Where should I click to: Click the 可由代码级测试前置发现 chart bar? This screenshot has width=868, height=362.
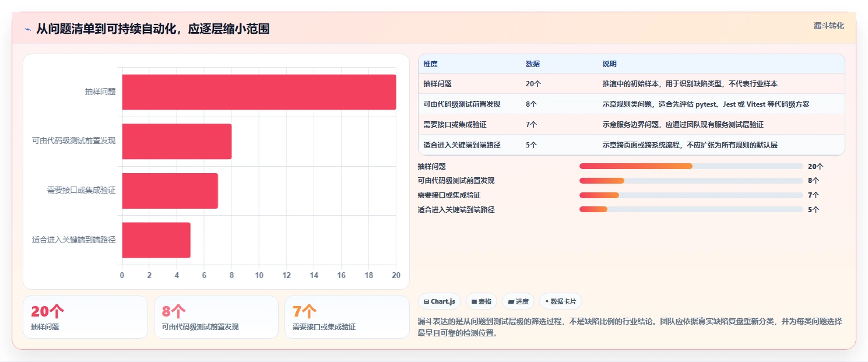click(177, 141)
